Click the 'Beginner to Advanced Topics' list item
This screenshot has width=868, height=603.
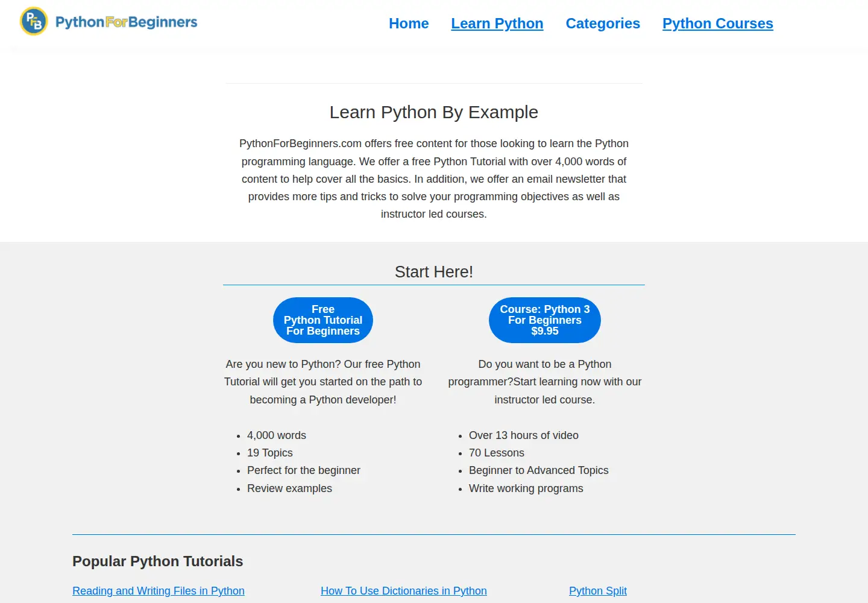pyautogui.click(x=539, y=470)
